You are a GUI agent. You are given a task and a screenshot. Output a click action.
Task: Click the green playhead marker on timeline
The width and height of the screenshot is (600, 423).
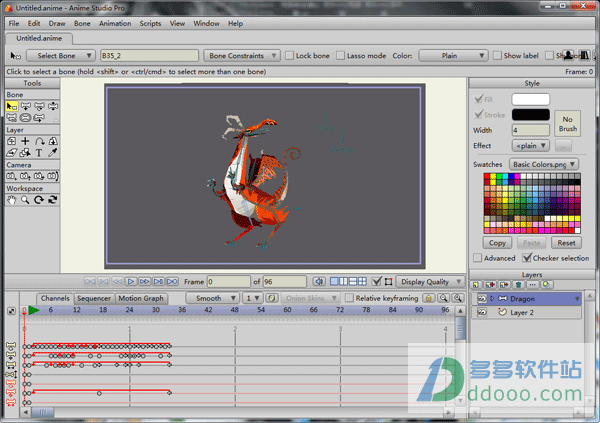[34, 310]
